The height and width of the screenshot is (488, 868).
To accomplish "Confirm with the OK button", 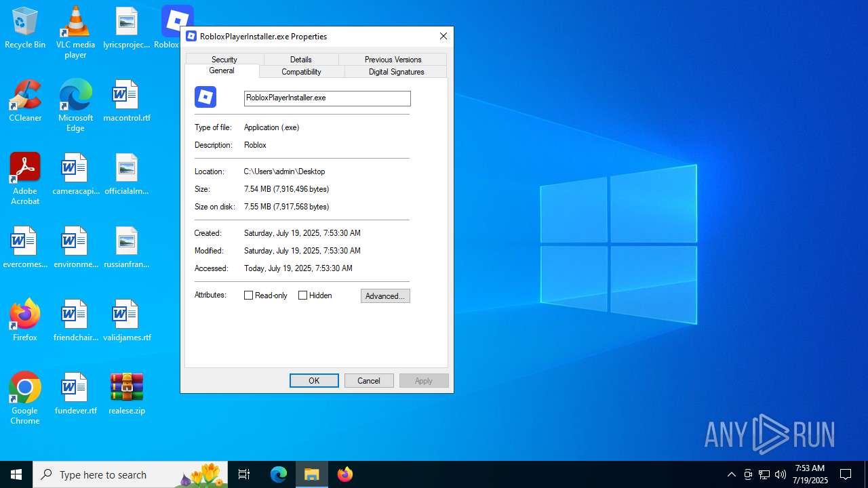I will click(x=314, y=381).
